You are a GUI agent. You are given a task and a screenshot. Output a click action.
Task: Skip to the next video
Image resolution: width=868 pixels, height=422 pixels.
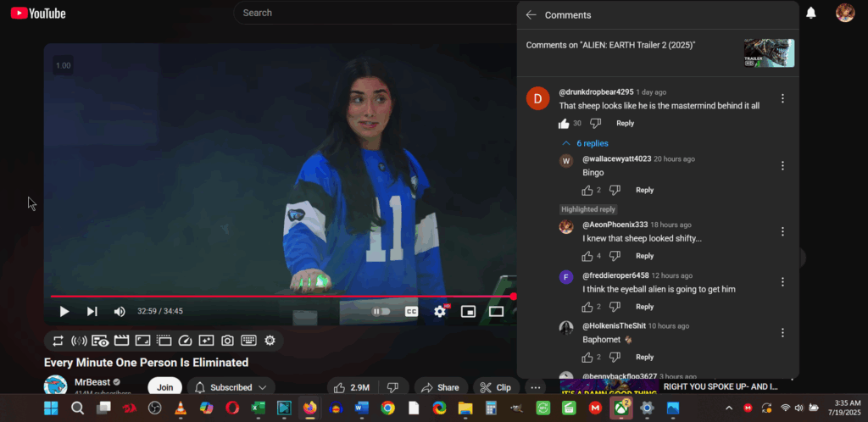pyautogui.click(x=92, y=311)
